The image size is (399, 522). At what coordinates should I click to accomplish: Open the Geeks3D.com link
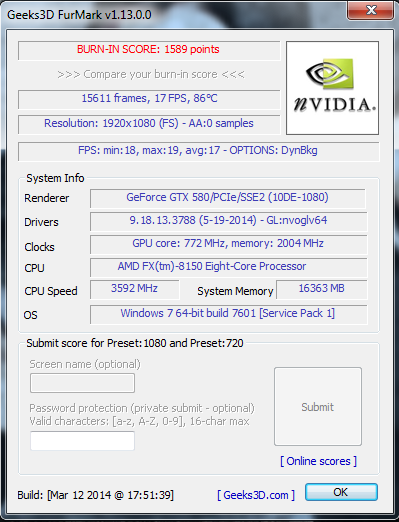(256, 495)
